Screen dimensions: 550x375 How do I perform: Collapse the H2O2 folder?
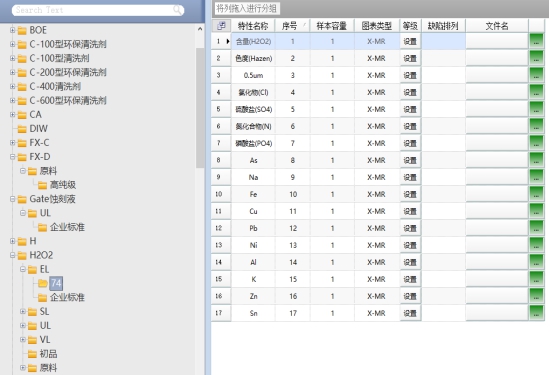pyautogui.click(x=12, y=255)
